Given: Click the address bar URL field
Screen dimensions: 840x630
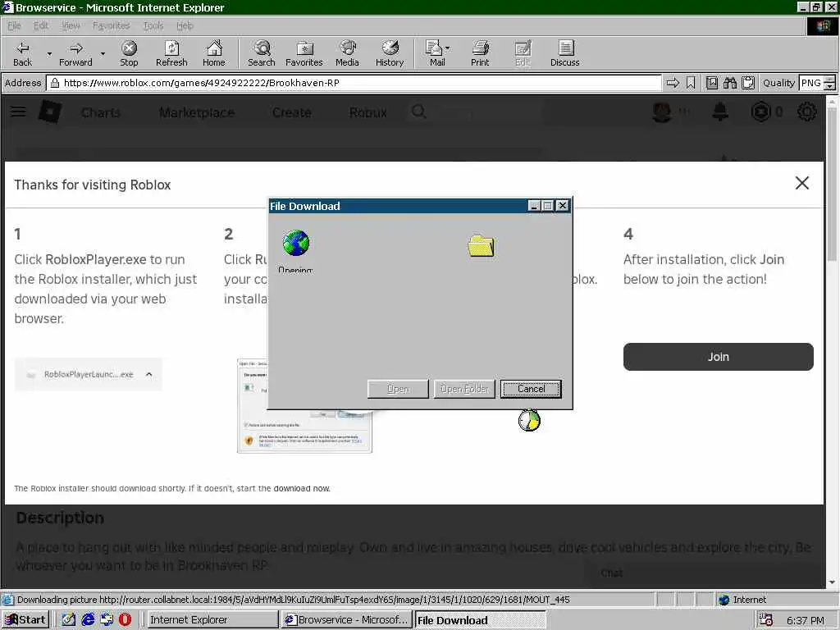Looking at the screenshot, I should [354, 83].
